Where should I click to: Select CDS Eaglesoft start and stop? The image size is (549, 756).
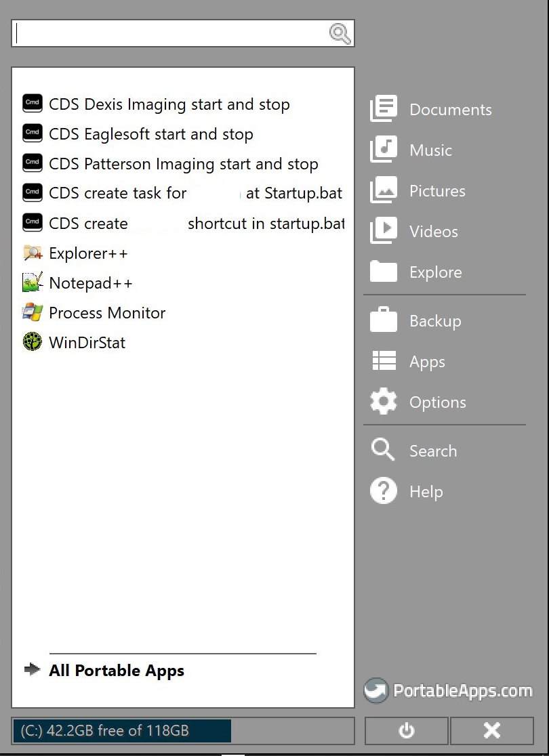coord(150,133)
